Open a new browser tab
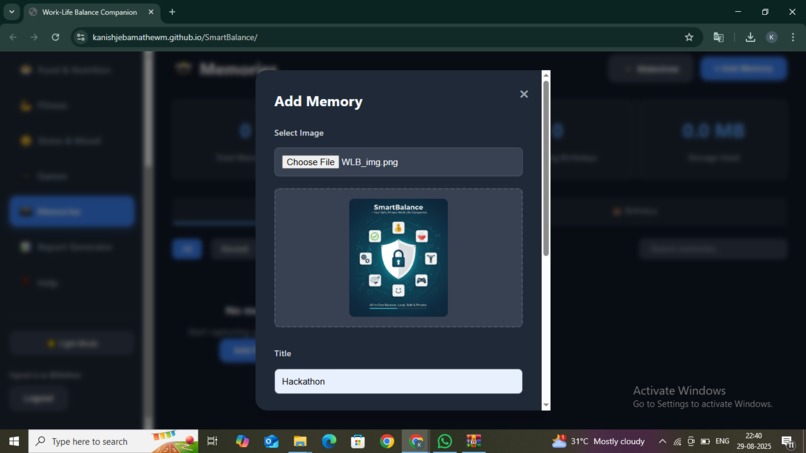The image size is (806, 453). [172, 12]
